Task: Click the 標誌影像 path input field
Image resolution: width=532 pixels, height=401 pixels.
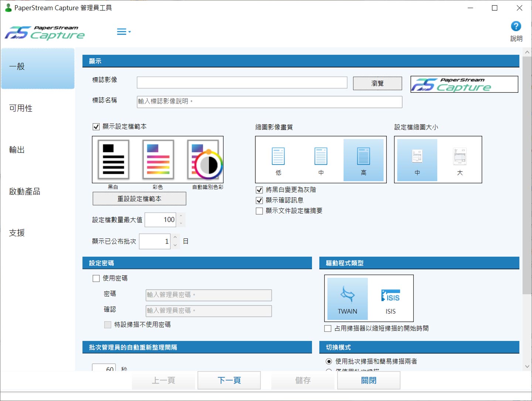Action: coord(242,82)
